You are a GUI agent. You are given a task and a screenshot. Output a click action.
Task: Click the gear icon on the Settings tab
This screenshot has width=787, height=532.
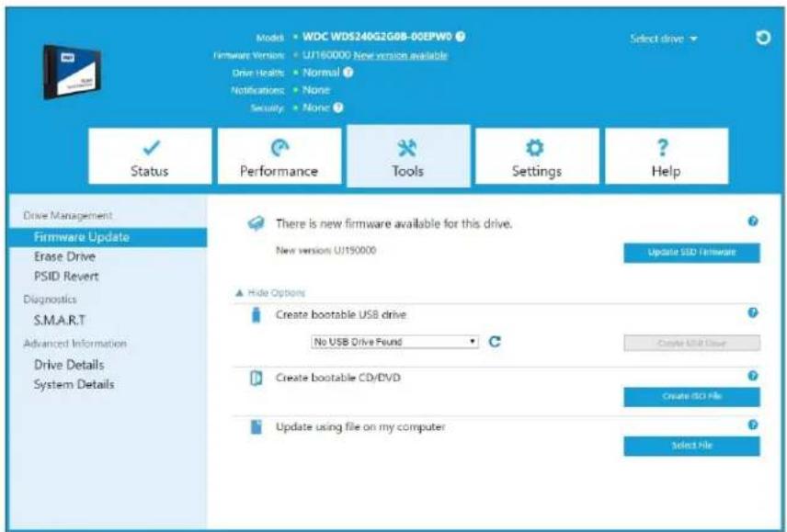pyautogui.click(x=534, y=147)
